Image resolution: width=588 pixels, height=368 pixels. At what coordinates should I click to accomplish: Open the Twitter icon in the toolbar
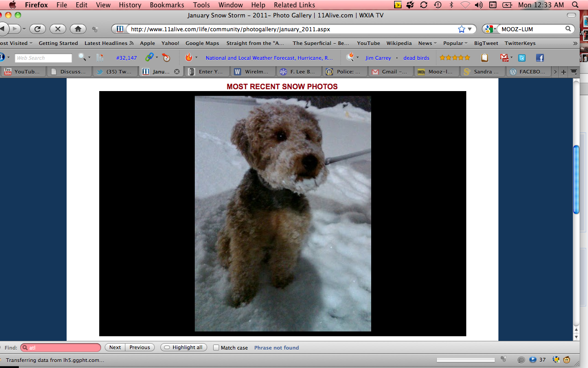(x=522, y=58)
